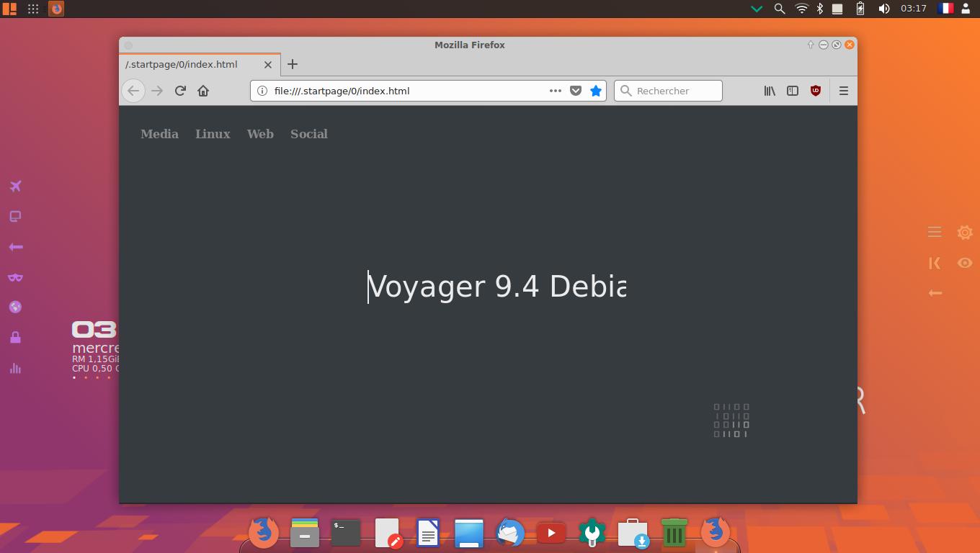980x553 pixels.
Task: Open the Linux menu on the start page
Action: 213,134
